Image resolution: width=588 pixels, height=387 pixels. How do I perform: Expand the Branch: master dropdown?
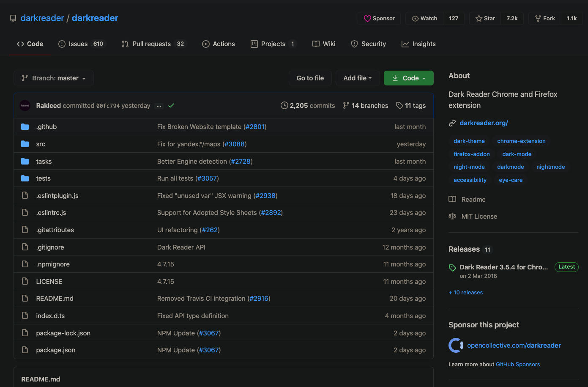[54, 78]
